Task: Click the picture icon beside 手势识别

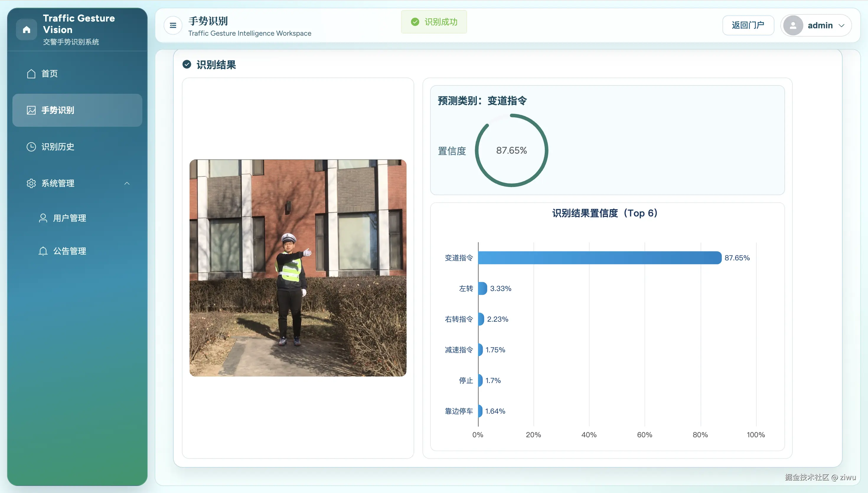Action: point(31,110)
